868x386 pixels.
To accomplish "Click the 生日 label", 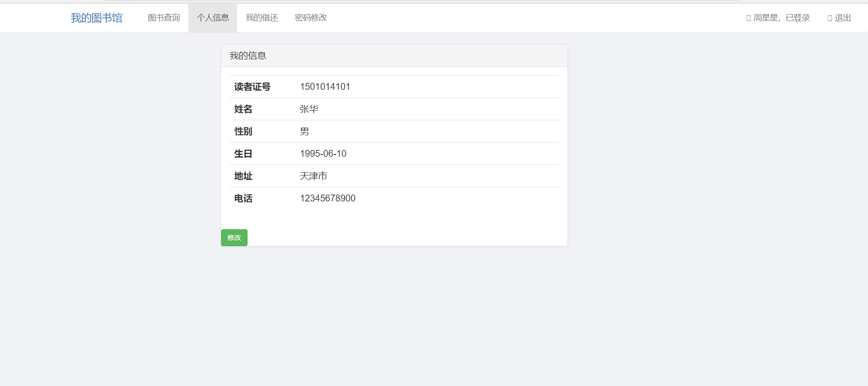I will (x=243, y=154).
